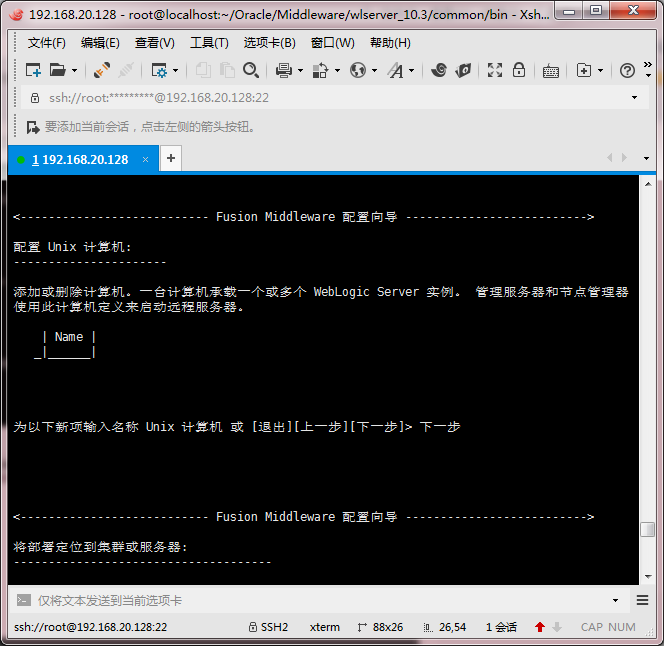This screenshot has height=646, width=664.
Task: Click the ssh://root@192.168.20.128:22 status text
Action: (x=91, y=627)
